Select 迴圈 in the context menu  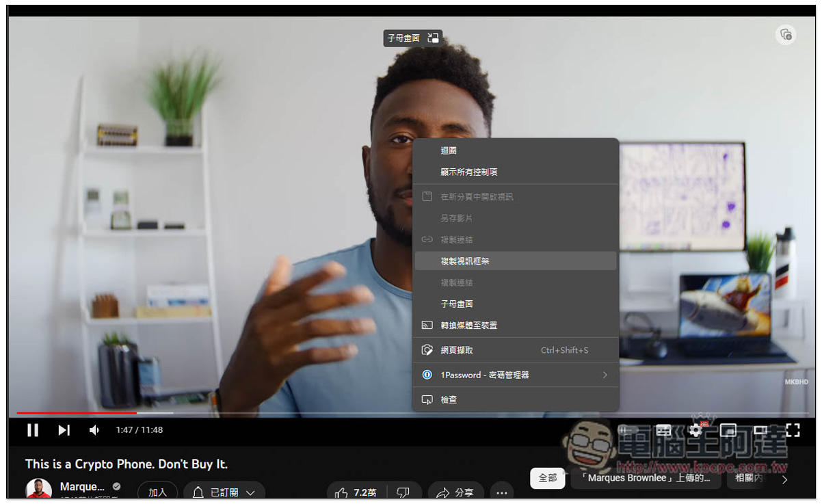pos(516,150)
